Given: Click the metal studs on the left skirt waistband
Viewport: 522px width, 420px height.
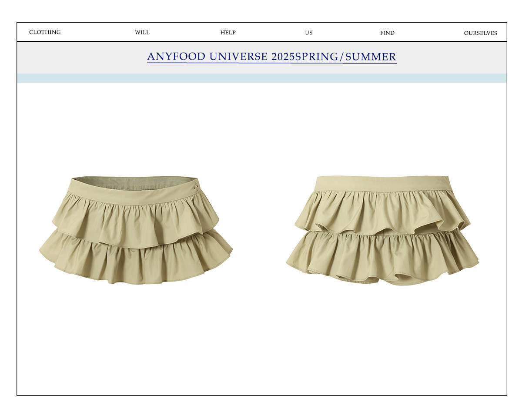Looking at the screenshot, I should (x=196, y=188).
